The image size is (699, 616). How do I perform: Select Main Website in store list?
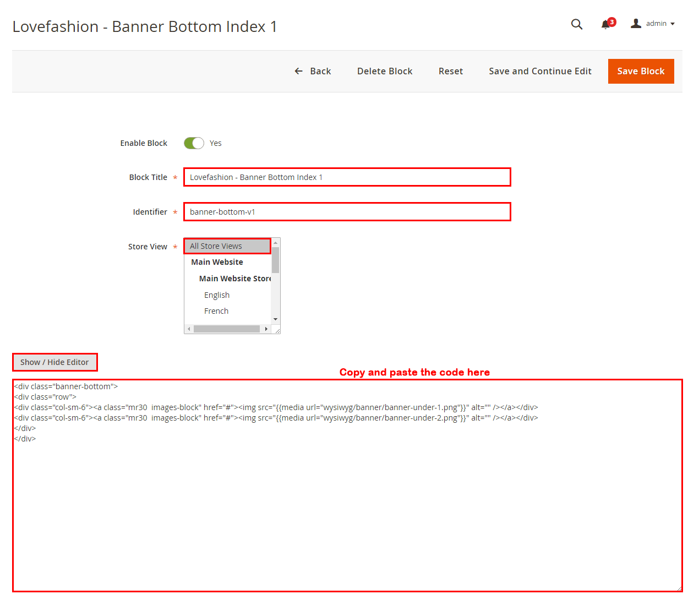[217, 262]
